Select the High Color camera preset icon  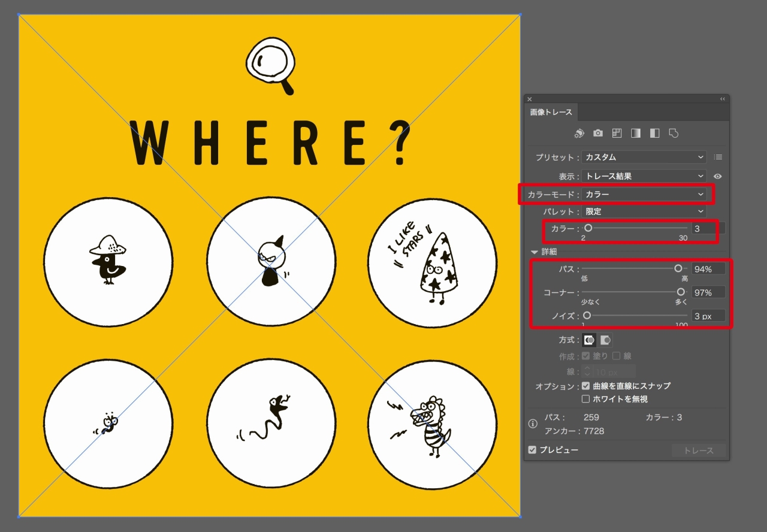coord(598,134)
